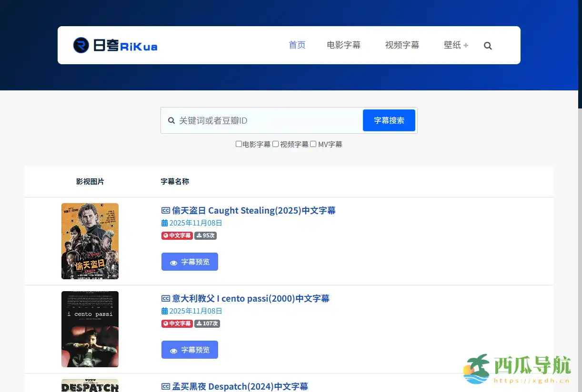The width and height of the screenshot is (582, 392).
Task: Check the MV字幕 checkbox
Action: (x=313, y=144)
